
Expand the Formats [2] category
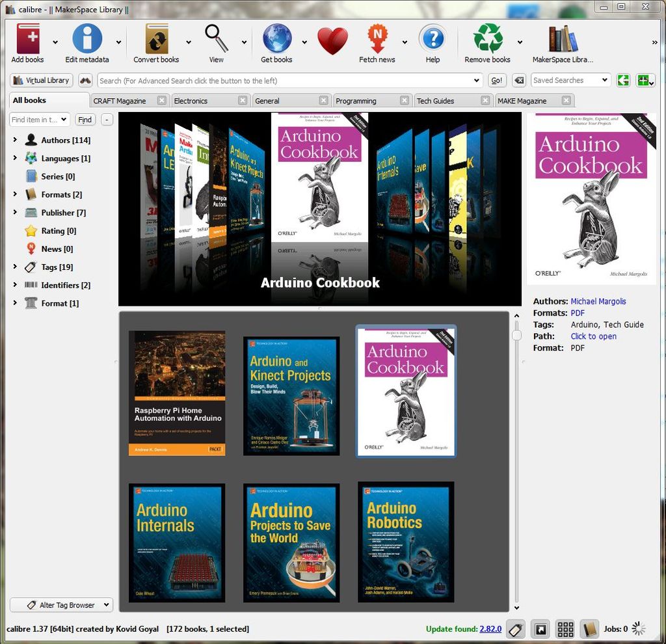click(x=16, y=194)
